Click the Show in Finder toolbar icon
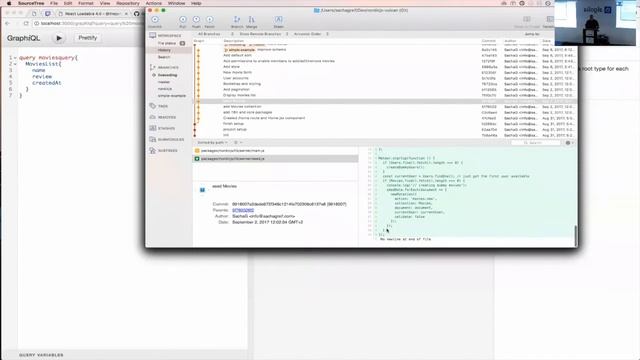Image resolution: width=640 pixels, height=360 pixels. click(x=527, y=20)
